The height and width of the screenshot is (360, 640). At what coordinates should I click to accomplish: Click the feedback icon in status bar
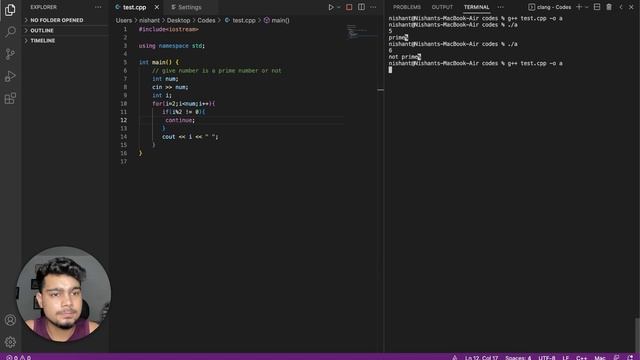(616, 357)
